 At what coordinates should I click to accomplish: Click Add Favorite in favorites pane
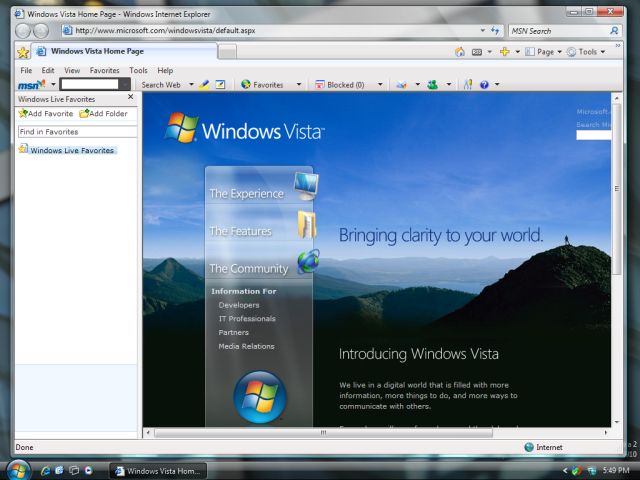coord(46,113)
